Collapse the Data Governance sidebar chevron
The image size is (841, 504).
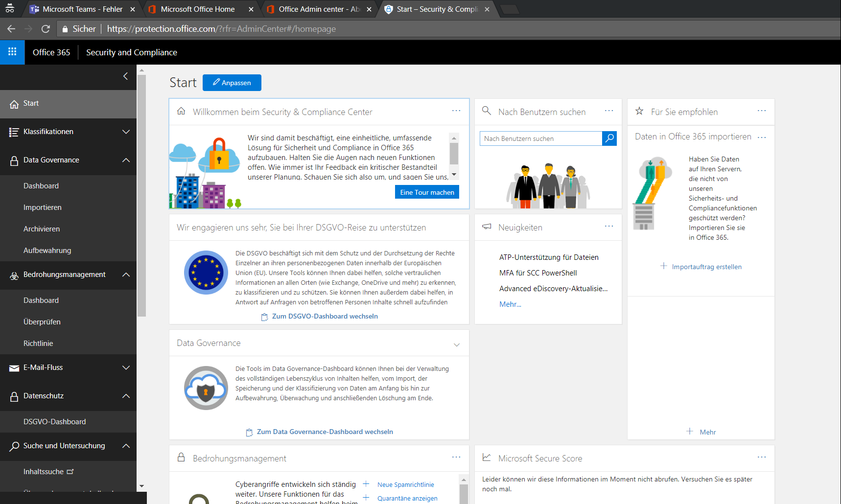(126, 160)
